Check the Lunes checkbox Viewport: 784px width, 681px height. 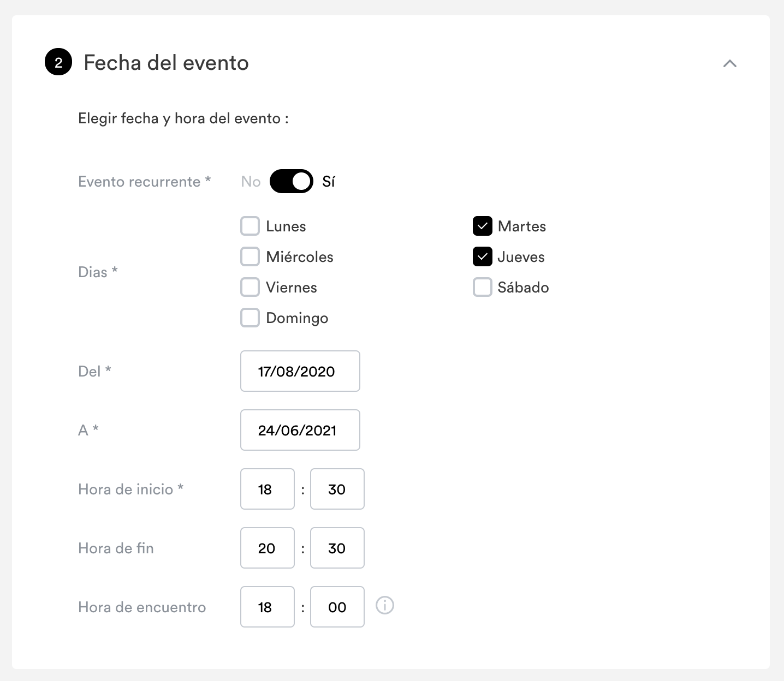pyautogui.click(x=250, y=226)
